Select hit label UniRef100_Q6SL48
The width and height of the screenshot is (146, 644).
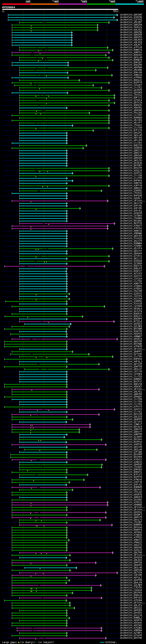point(131,568)
